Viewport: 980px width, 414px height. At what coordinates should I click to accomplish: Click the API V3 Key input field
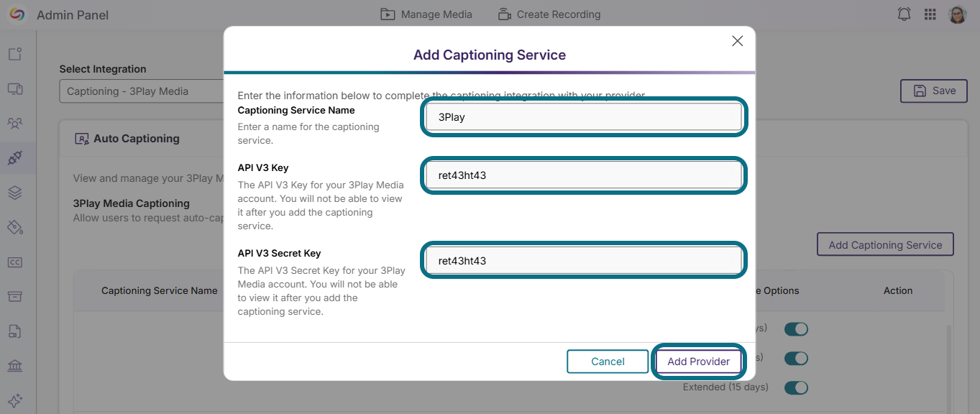coord(583,175)
